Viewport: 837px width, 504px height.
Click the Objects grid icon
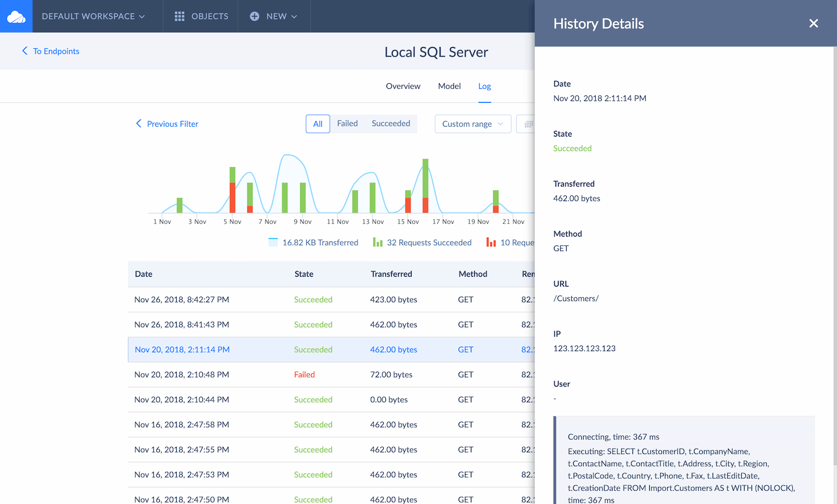pos(180,16)
